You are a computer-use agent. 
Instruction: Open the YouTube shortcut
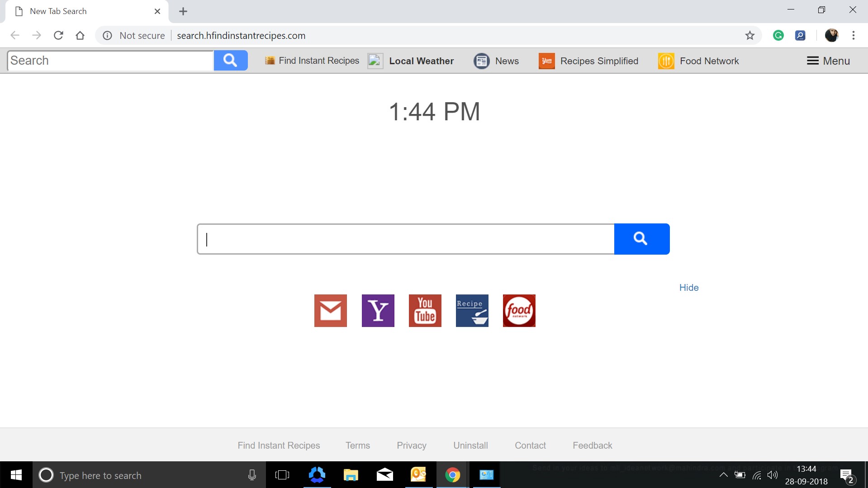424,310
